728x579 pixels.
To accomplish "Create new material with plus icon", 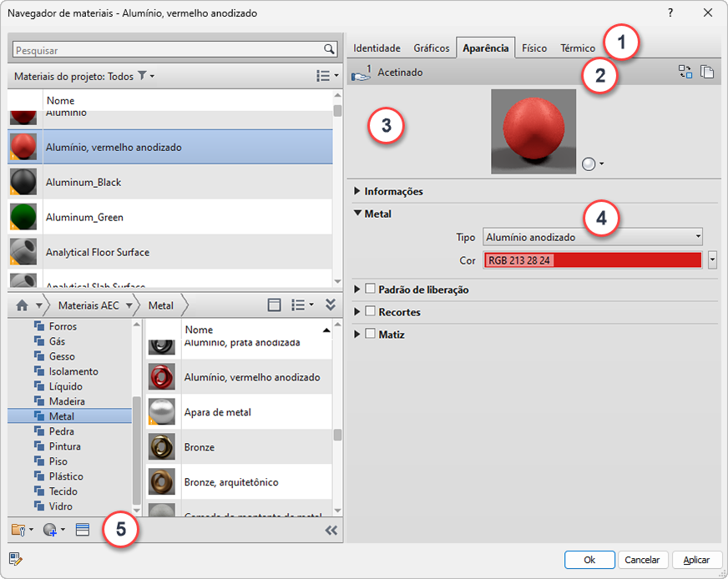I will (53, 530).
